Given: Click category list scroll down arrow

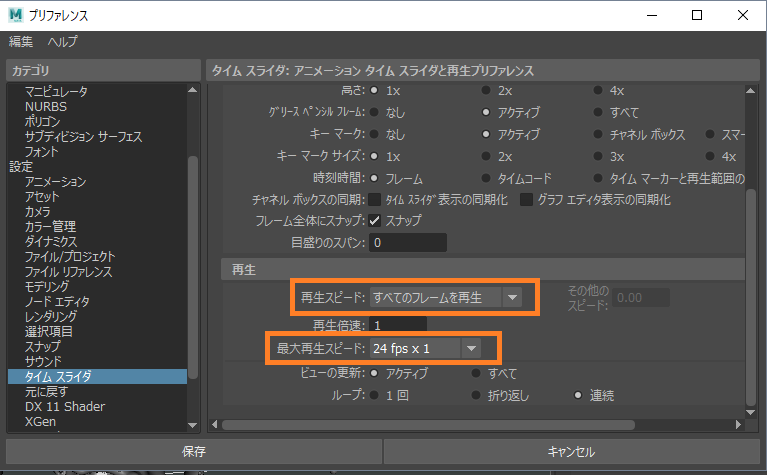Looking at the screenshot, I should [x=193, y=425].
